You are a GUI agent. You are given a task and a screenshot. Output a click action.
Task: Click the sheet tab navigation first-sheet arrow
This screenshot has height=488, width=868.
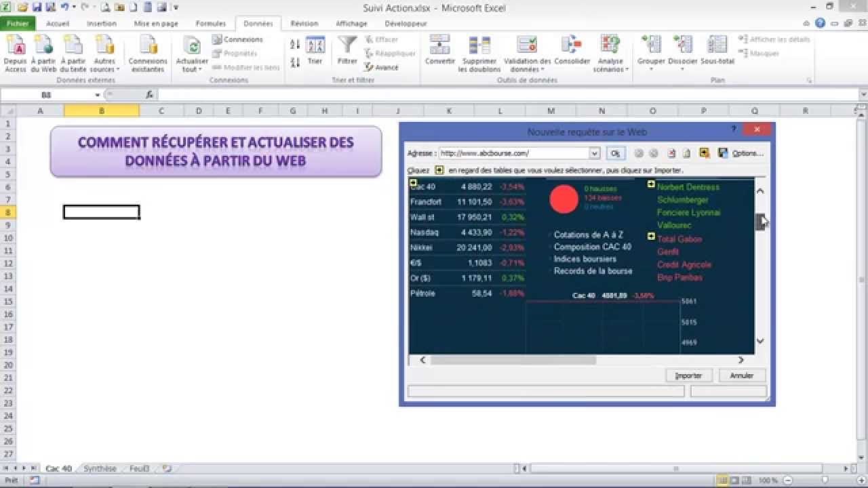tap(6, 468)
